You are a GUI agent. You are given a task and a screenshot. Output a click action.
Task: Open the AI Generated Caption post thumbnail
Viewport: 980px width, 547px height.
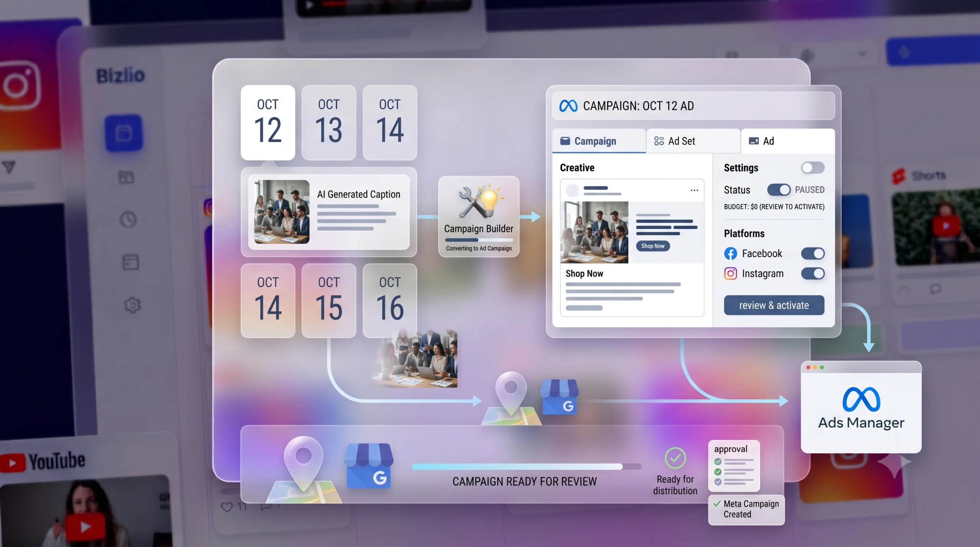click(282, 212)
